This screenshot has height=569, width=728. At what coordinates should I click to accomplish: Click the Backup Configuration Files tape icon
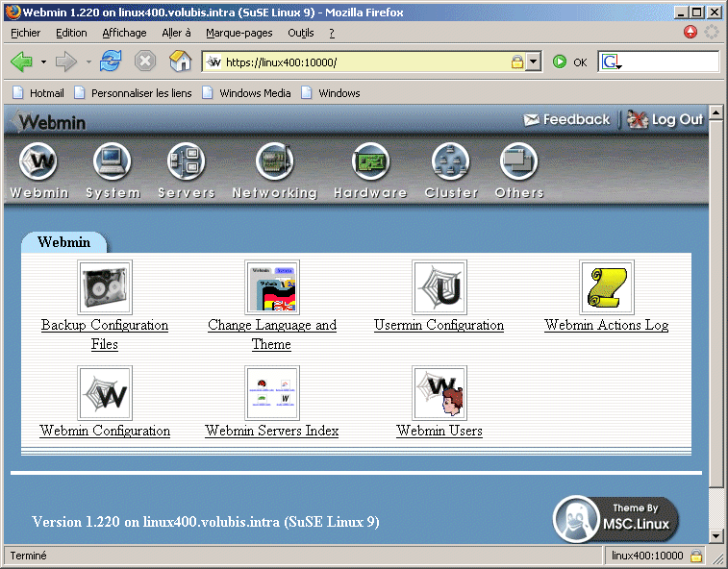(x=105, y=287)
